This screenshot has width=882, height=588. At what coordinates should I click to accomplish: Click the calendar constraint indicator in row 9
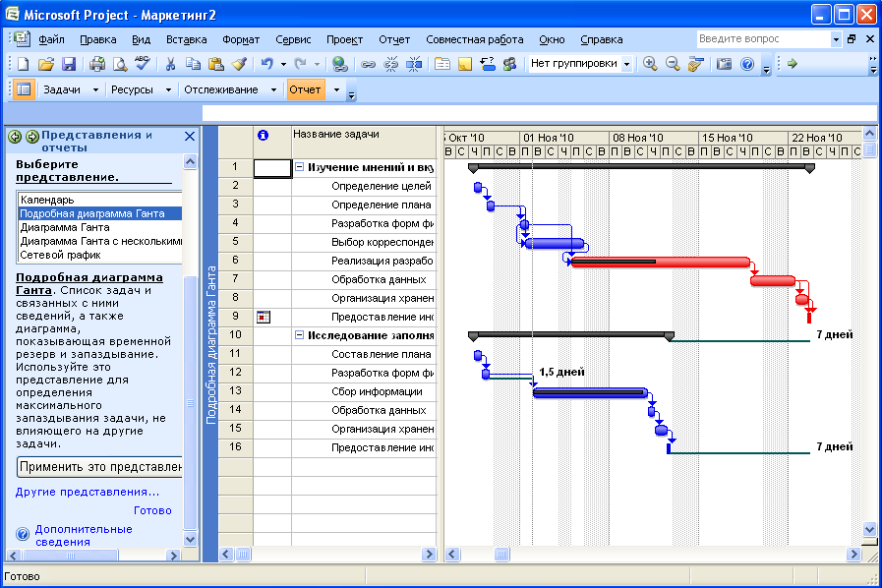tap(264, 317)
